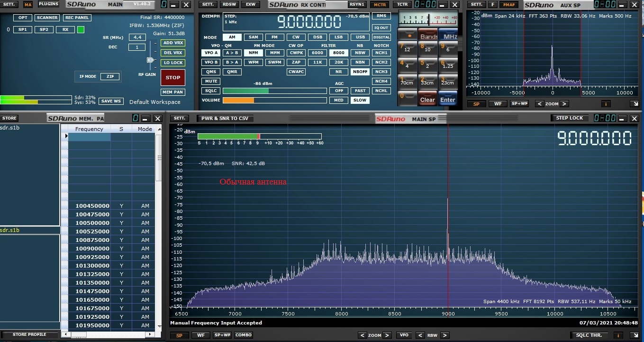Click the Enter keypad button
The width and height of the screenshot is (644, 342).
[x=448, y=99]
